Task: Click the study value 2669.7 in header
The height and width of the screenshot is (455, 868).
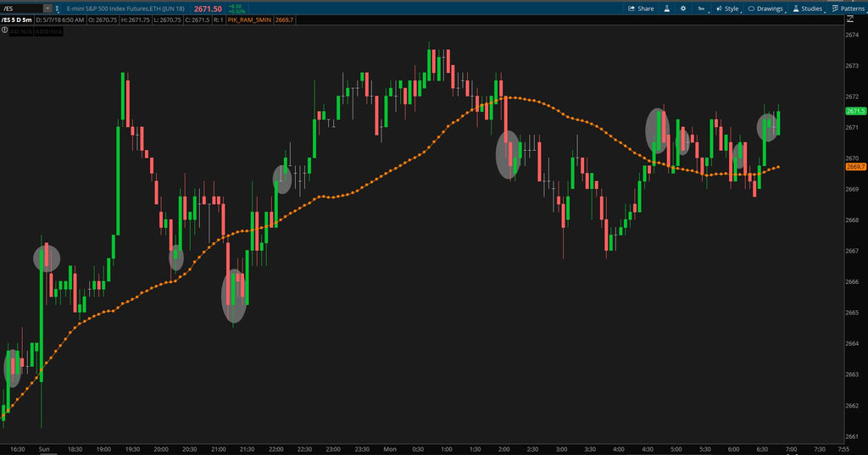Action: click(285, 20)
